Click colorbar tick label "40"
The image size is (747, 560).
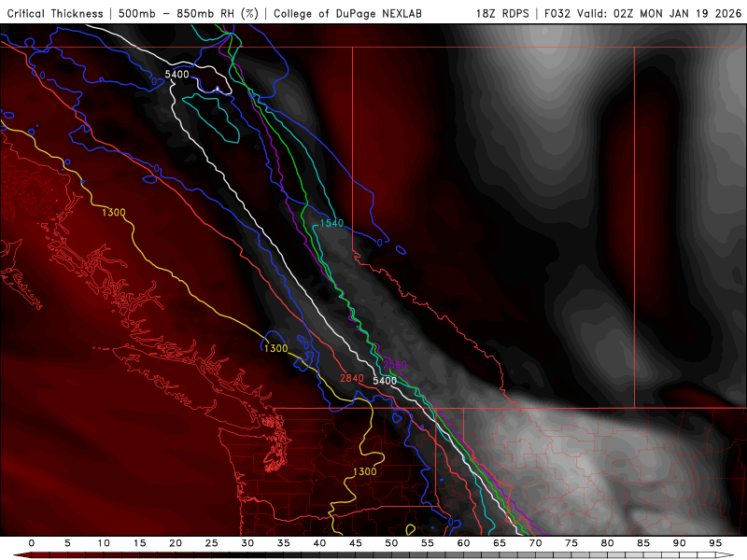point(319,543)
